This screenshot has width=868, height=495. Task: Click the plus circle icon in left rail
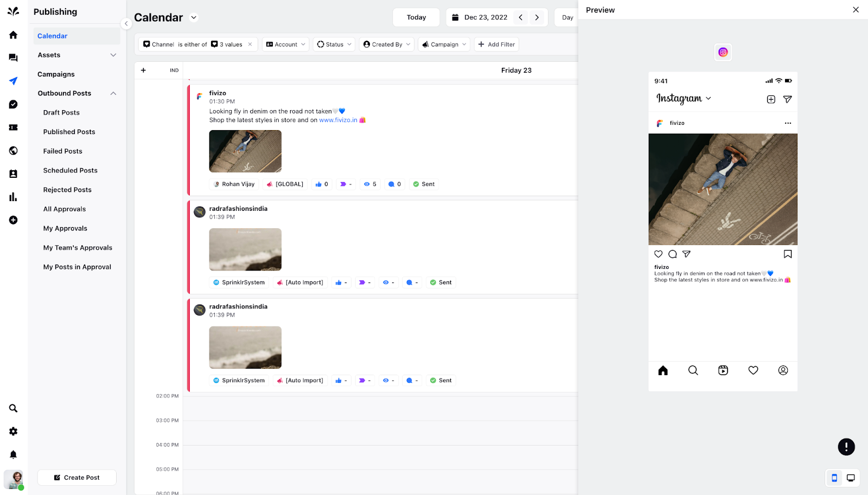pyautogui.click(x=13, y=220)
